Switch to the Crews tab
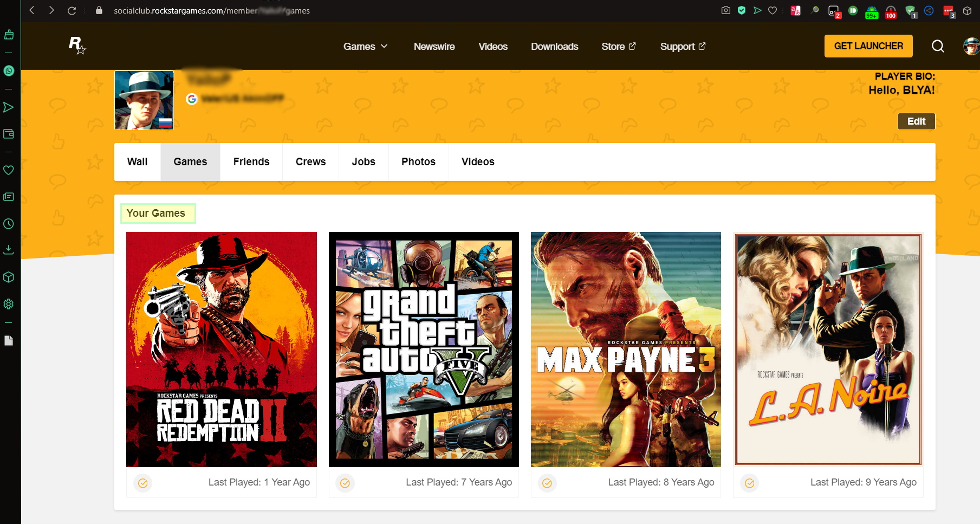This screenshot has width=980, height=524. 310,161
